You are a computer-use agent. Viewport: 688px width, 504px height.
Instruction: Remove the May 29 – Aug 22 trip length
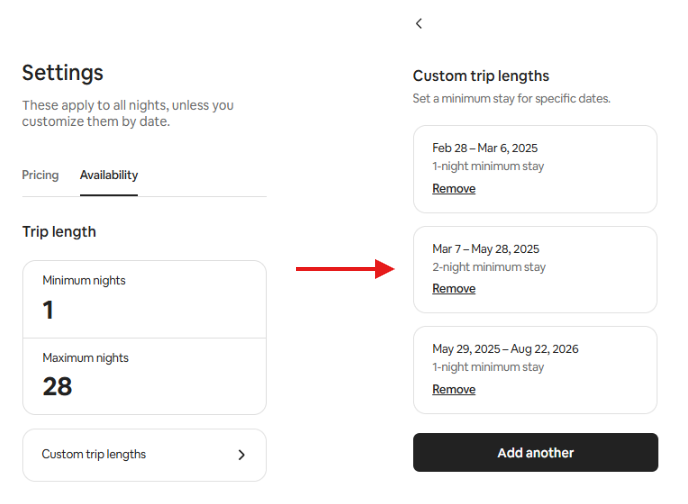pyautogui.click(x=453, y=389)
